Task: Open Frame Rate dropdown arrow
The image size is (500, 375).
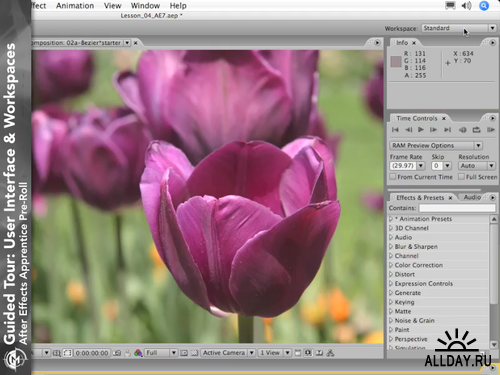Action: (421, 166)
